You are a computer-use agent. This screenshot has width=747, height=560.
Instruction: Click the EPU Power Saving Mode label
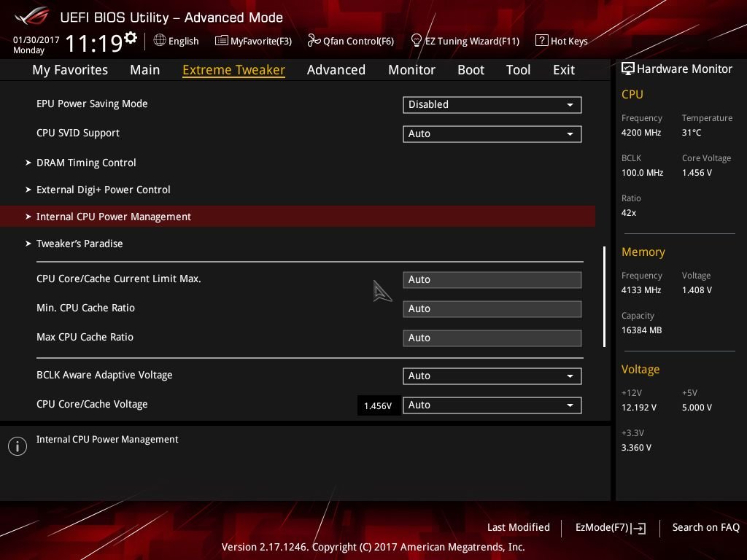92,104
